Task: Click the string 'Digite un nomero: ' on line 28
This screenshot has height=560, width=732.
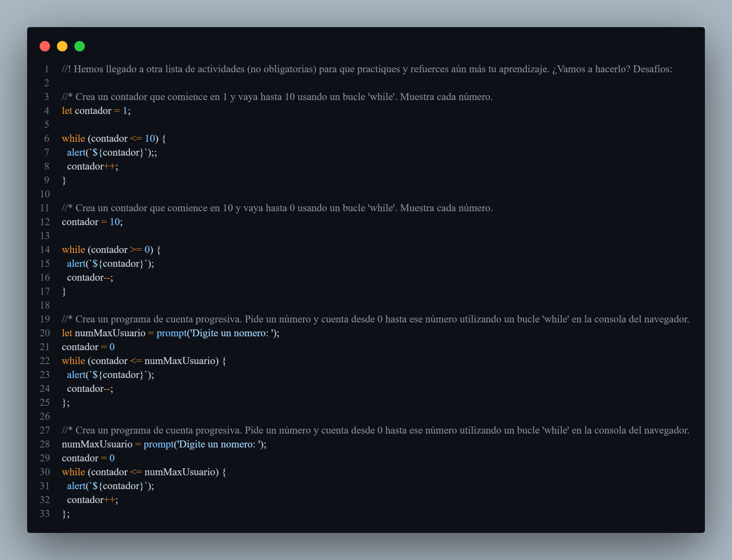Action: pyautogui.click(x=219, y=444)
